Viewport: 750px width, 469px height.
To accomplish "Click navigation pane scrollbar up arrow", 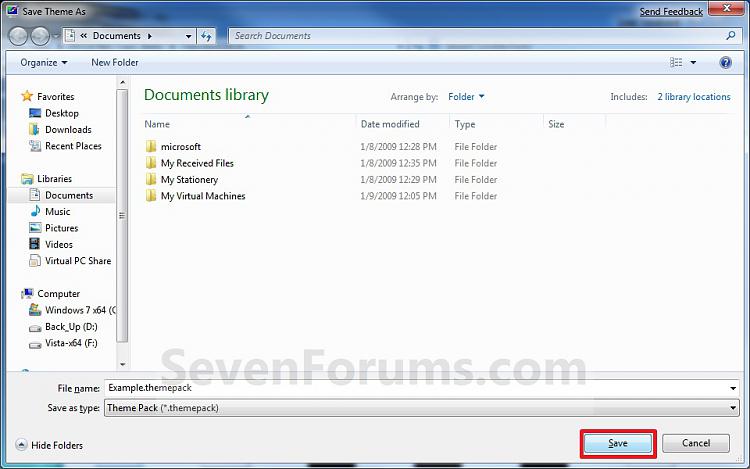I will coord(122,82).
